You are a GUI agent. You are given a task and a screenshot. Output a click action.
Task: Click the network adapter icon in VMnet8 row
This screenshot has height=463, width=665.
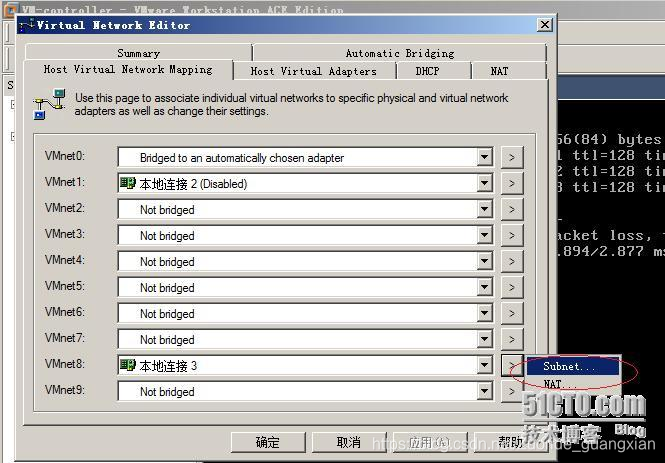tap(128, 365)
